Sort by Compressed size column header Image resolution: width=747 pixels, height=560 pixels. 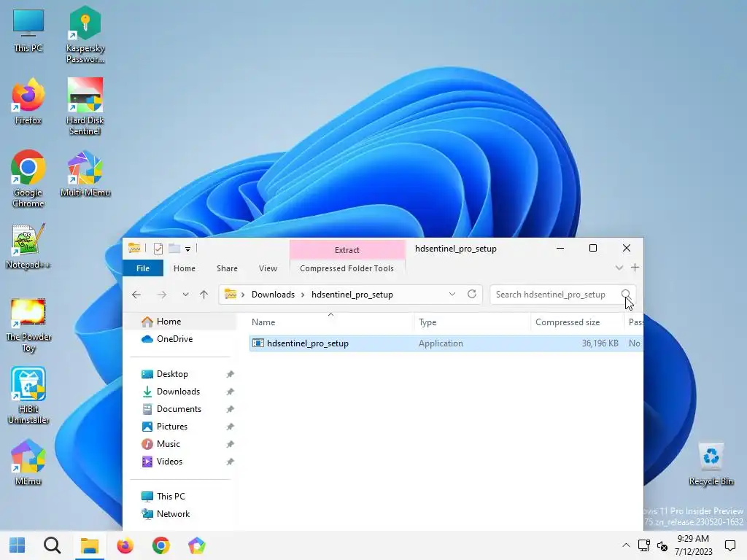pos(577,322)
